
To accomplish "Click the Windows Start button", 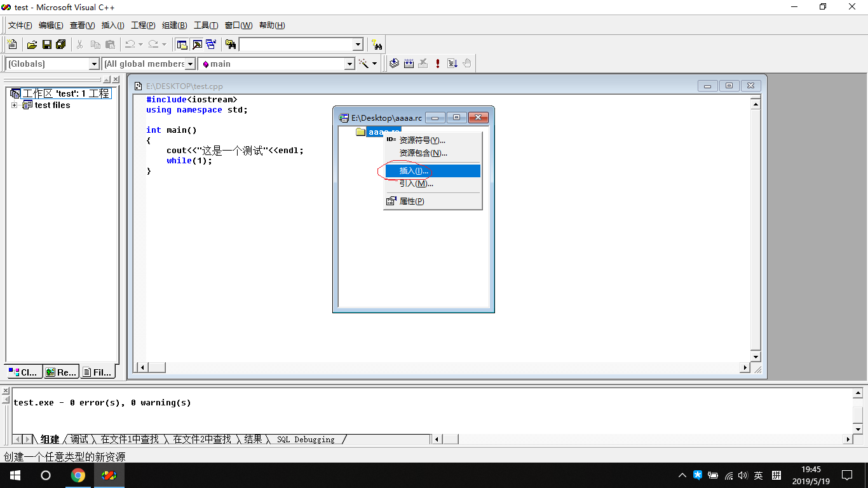I will [14, 475].
